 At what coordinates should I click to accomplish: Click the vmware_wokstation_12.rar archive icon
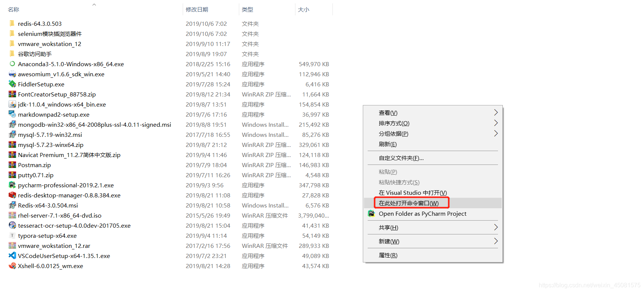(x=12, y=246)
